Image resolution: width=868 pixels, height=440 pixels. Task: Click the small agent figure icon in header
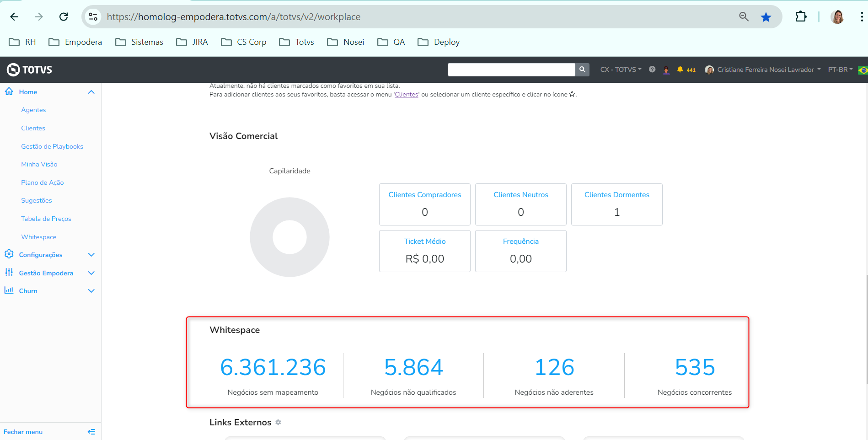[x=666, y=70]
